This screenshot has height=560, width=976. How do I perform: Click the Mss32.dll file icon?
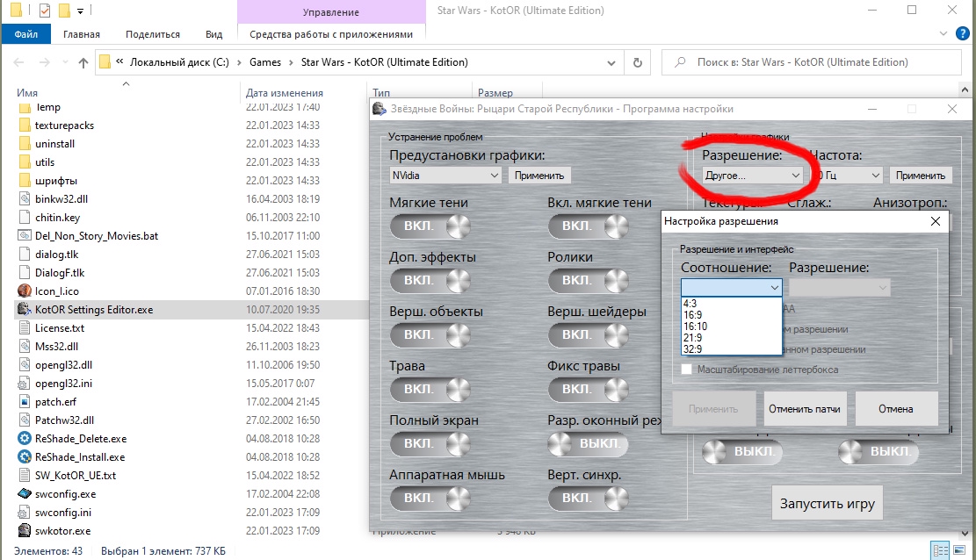[x=25, y=347]
